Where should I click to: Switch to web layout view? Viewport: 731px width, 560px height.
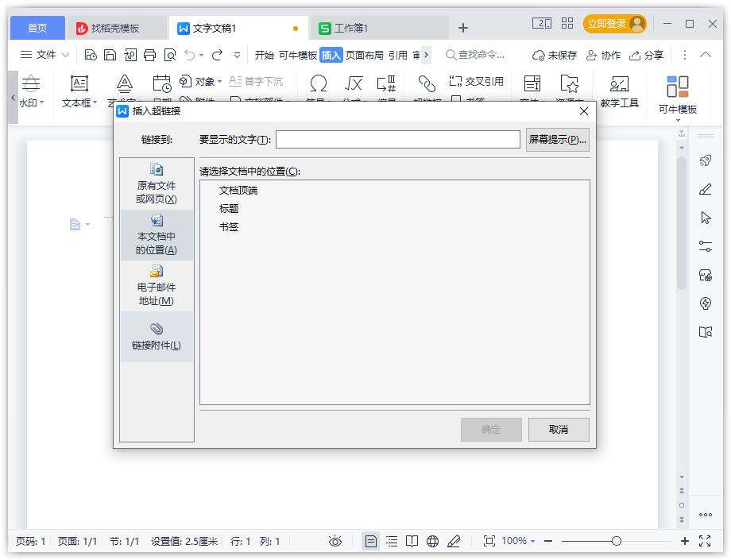(432, 541)
